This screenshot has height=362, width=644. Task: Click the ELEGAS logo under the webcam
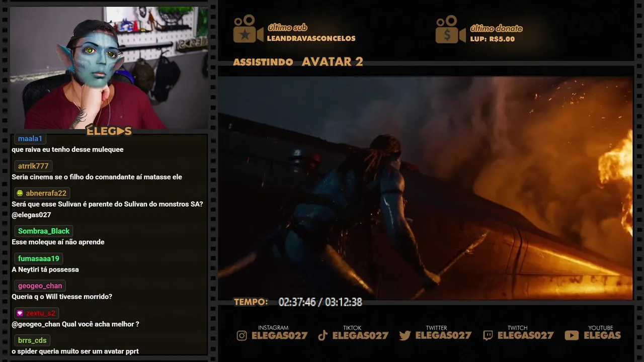(x=109, y=131)
